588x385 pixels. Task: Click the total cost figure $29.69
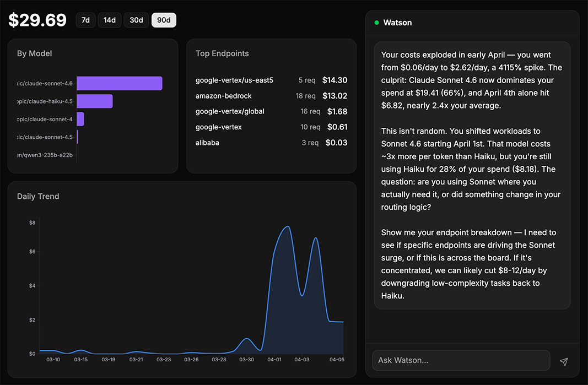click(x=37, y=19)
